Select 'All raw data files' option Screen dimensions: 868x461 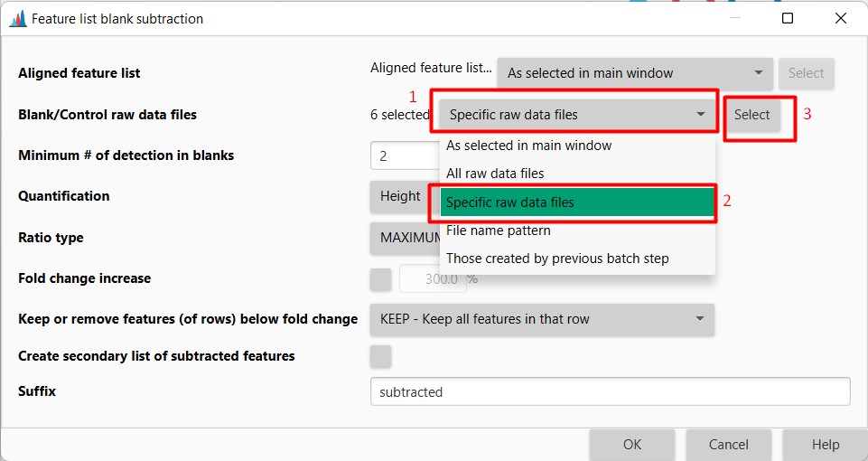point(496,174)
